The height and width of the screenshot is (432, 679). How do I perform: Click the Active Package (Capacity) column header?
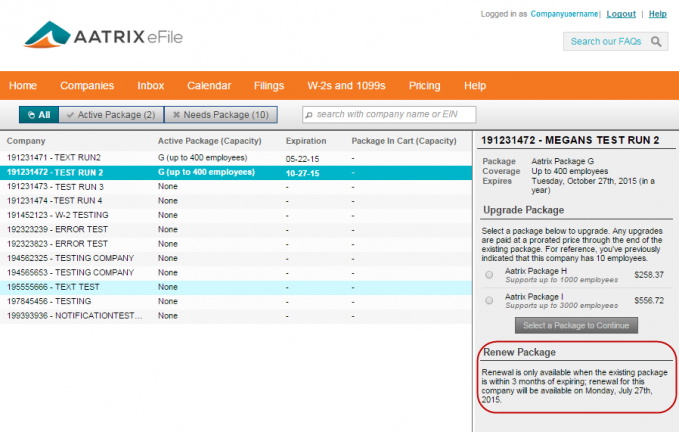point(210,141)
